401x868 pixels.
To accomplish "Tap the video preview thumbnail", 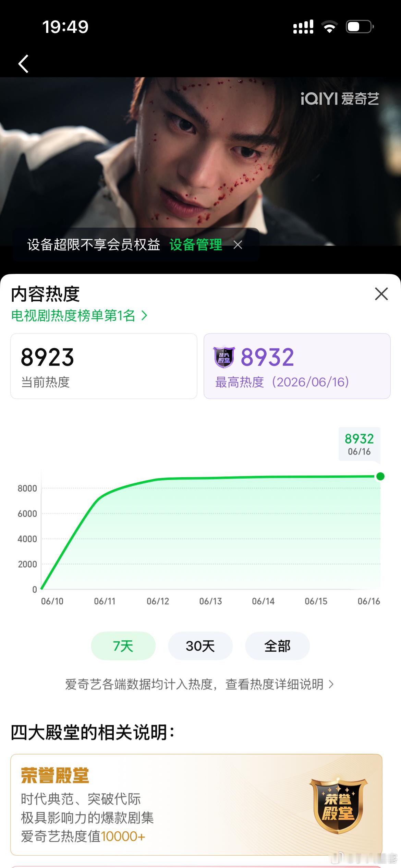I will tap(200, 161).
